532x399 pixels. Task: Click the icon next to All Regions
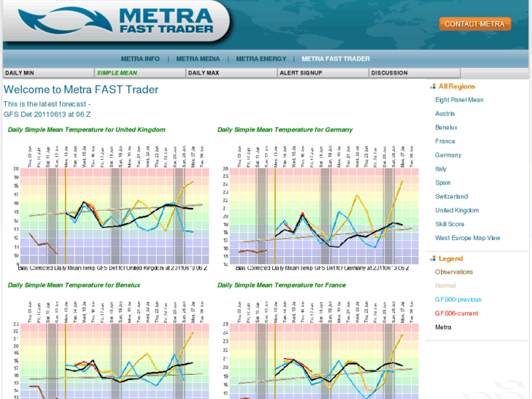pos(432,86)
